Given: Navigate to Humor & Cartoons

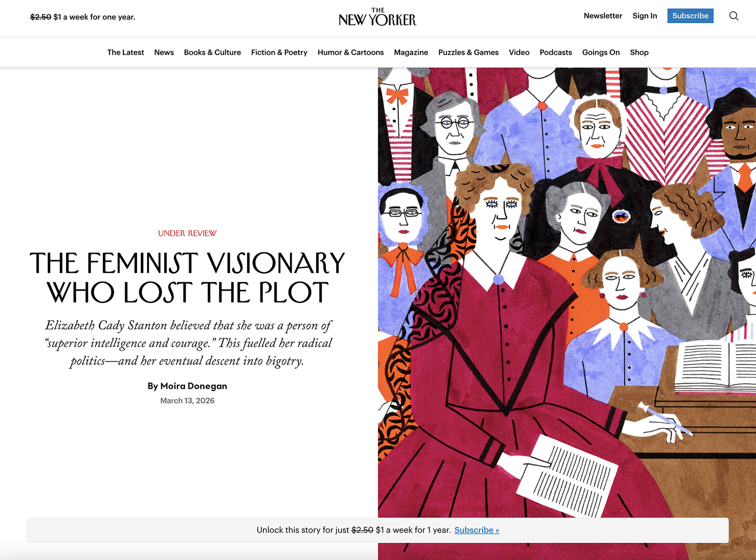Looking at the screenshot, I should [x=351, y=52].
